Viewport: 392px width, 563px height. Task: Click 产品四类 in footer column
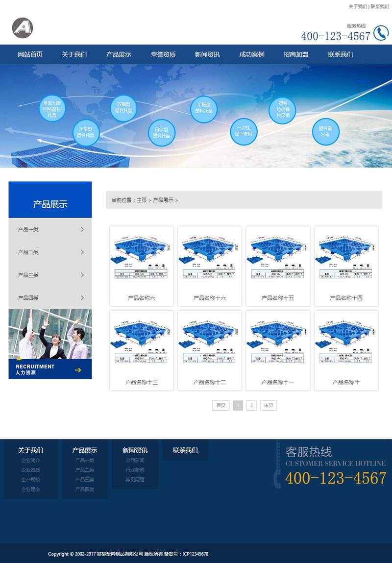85,490
